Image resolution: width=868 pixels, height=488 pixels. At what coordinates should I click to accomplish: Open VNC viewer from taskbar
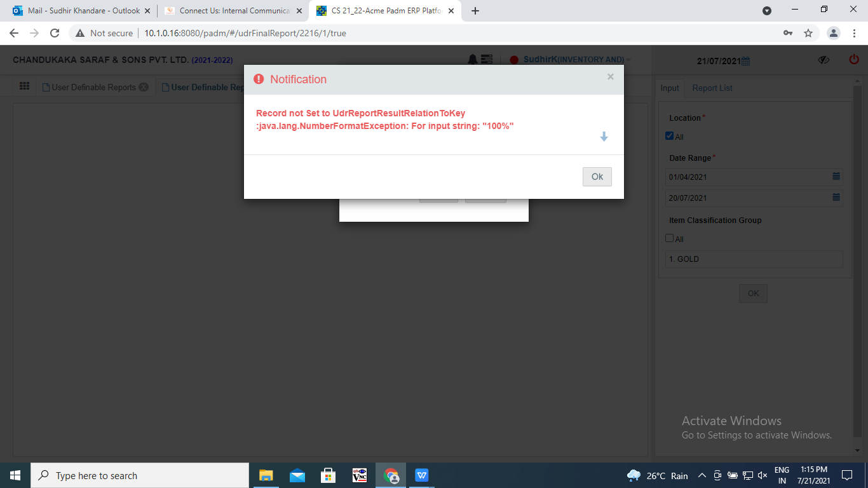pyautogui.click(x=360, y=475)
